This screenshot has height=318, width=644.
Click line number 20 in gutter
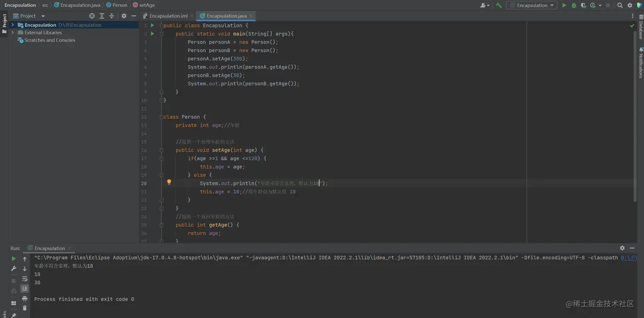click(144, 183)
